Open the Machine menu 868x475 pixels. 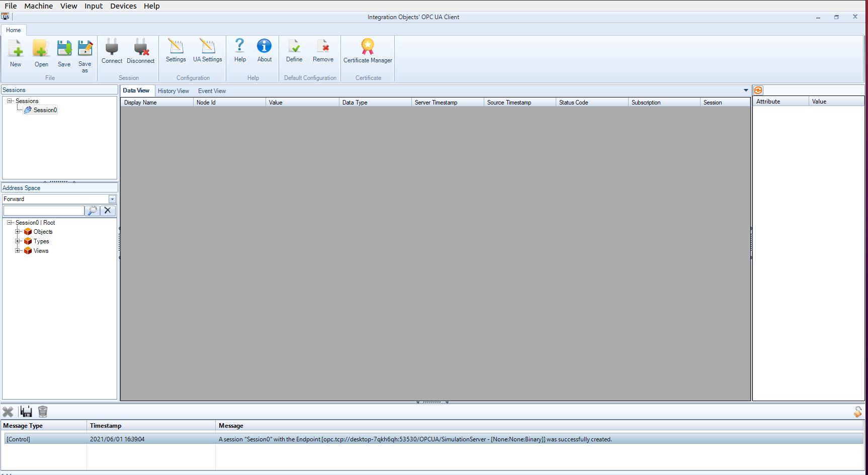[39, 6]
